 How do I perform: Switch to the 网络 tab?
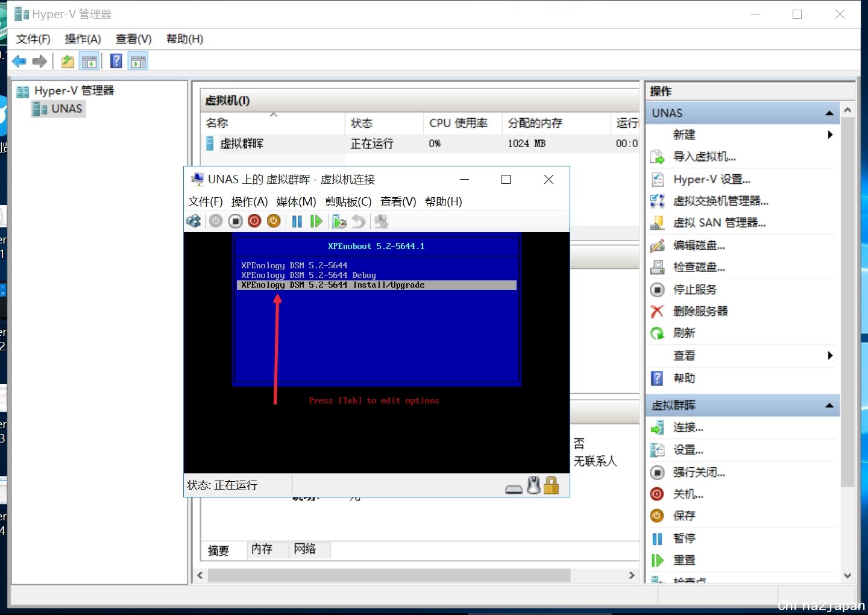pos(305,549)
